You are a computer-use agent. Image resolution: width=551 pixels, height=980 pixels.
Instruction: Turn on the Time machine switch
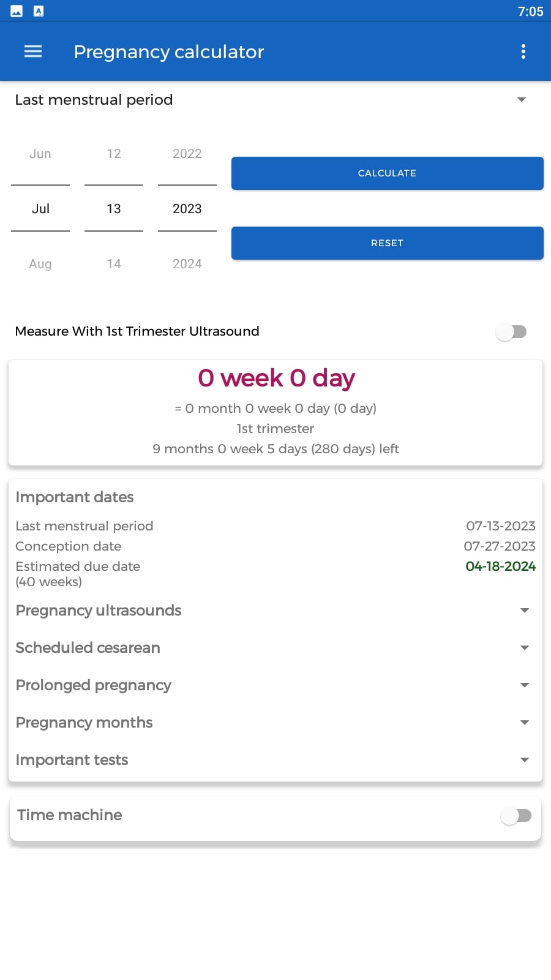point(516,816)
